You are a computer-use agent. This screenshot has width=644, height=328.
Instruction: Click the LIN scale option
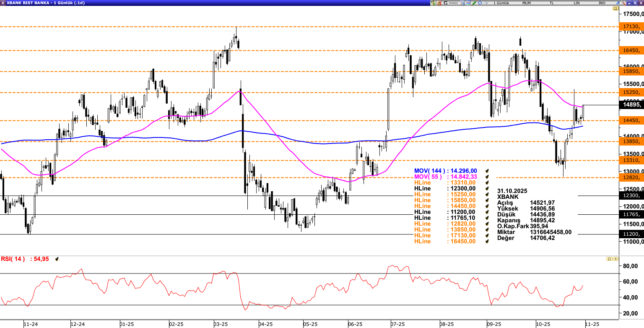pyautogui.click(x=576, y=3)
